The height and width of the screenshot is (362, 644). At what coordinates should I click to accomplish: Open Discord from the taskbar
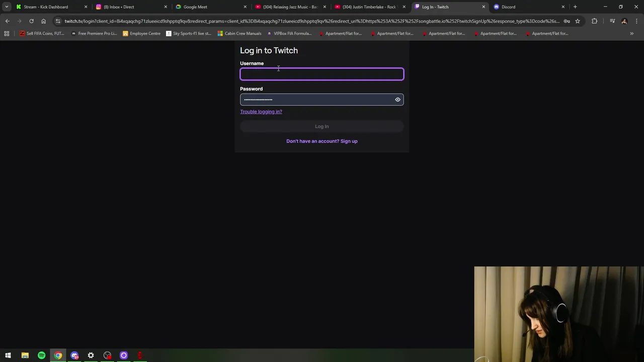(x=74, y=355)
